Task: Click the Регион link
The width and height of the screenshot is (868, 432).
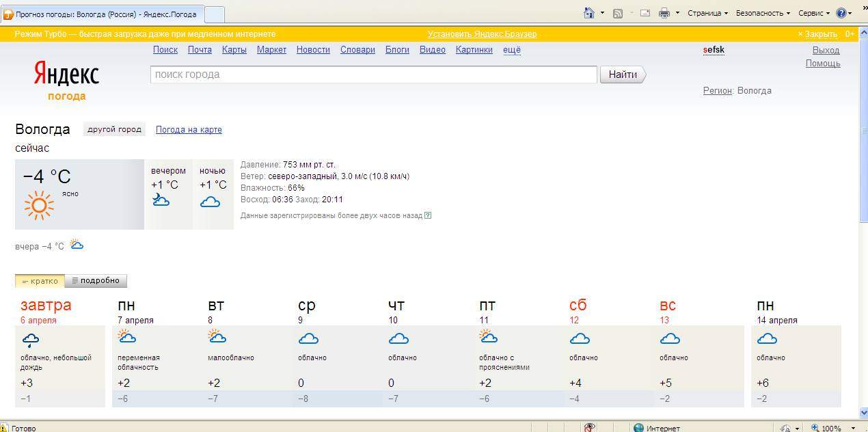Action: (x=718, y=91)
